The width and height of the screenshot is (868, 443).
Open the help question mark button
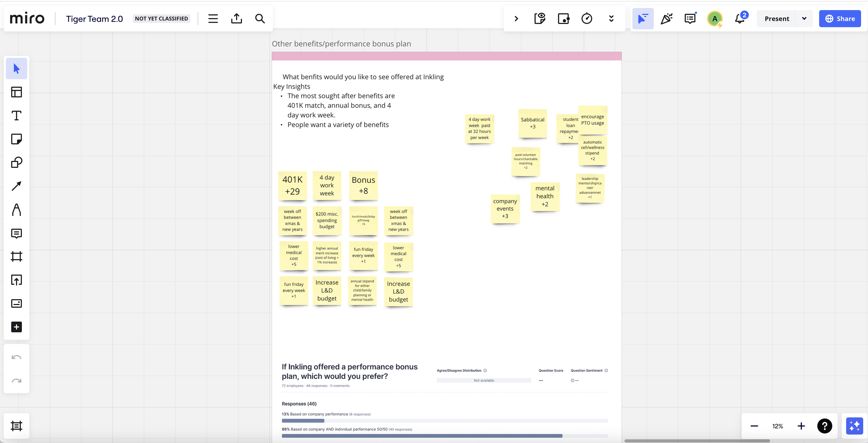coord(825,426)
